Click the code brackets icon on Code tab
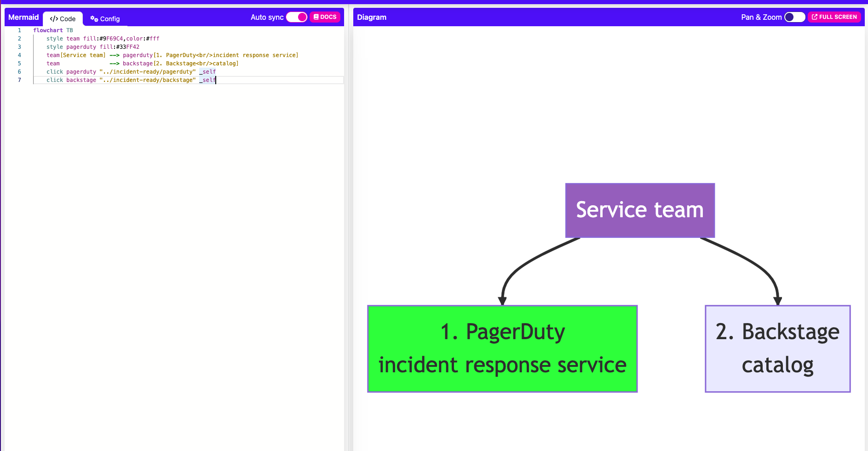This screenshot has width=868, height=451. pos(54,19)
